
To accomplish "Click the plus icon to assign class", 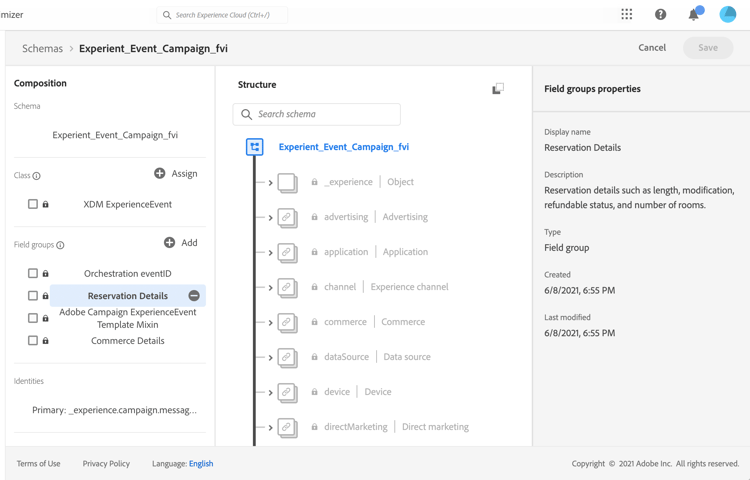I will [160, 173].
